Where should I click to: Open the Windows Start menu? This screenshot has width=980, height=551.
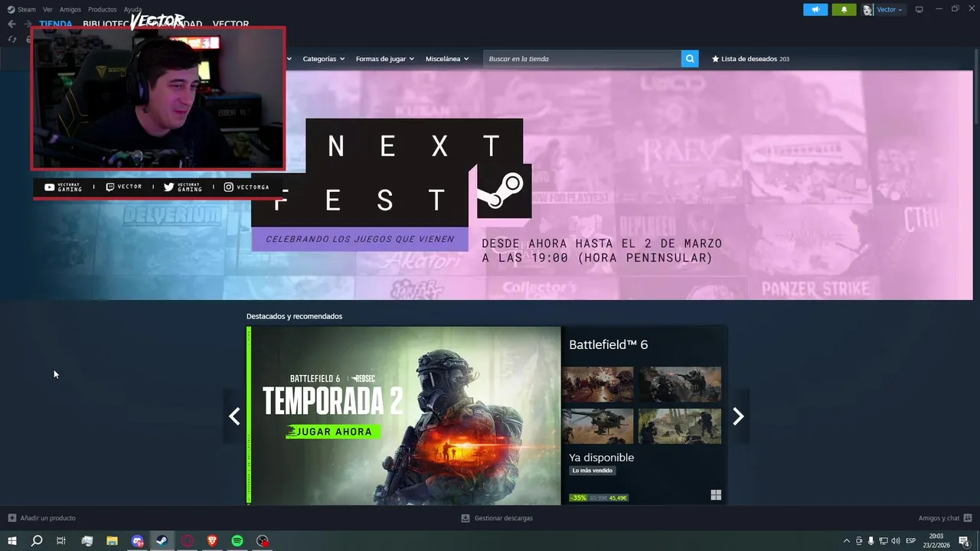click(x=12, y=541)
